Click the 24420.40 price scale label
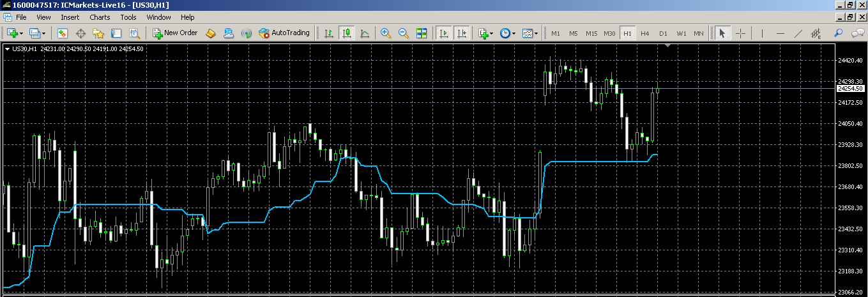 point(850,61)
